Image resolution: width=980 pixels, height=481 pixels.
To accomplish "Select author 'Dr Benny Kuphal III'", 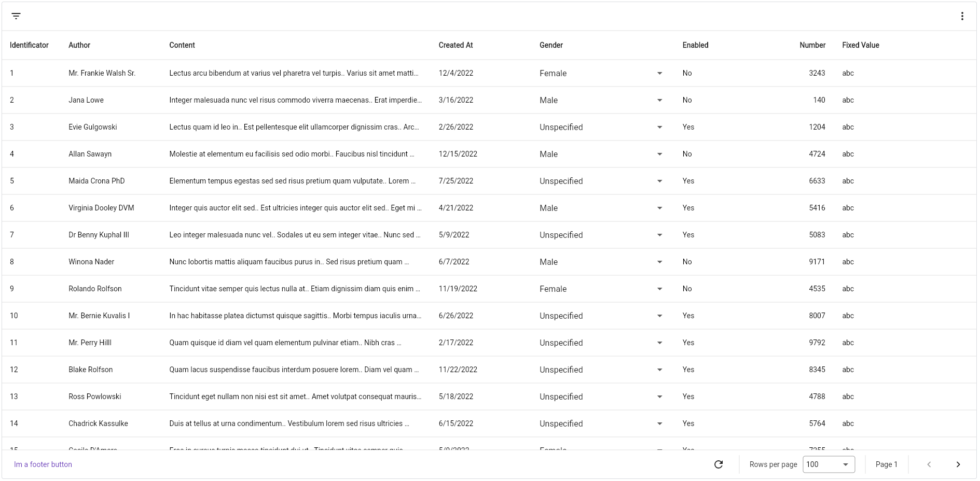I will tap(99, 235).
